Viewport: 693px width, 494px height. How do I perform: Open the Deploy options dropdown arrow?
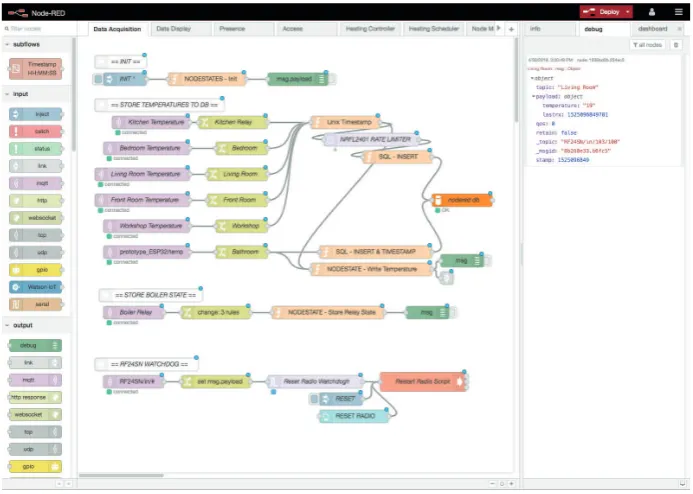628,12
